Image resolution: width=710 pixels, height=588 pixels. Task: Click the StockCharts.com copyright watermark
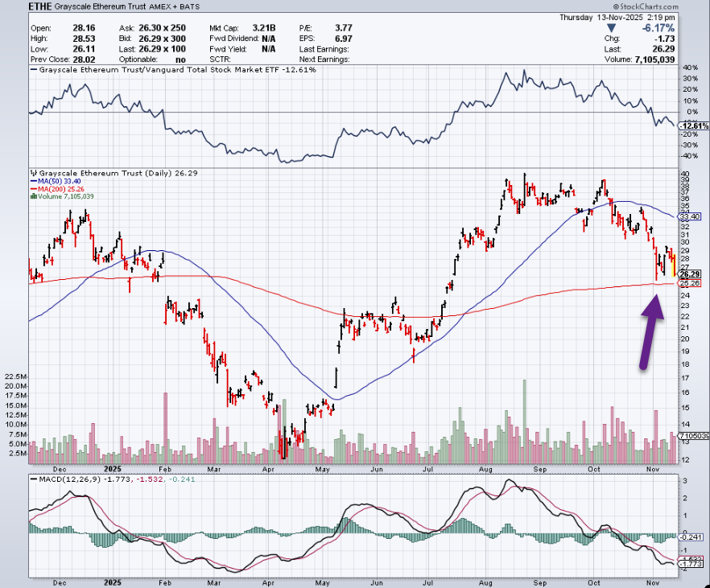[666, 6]
